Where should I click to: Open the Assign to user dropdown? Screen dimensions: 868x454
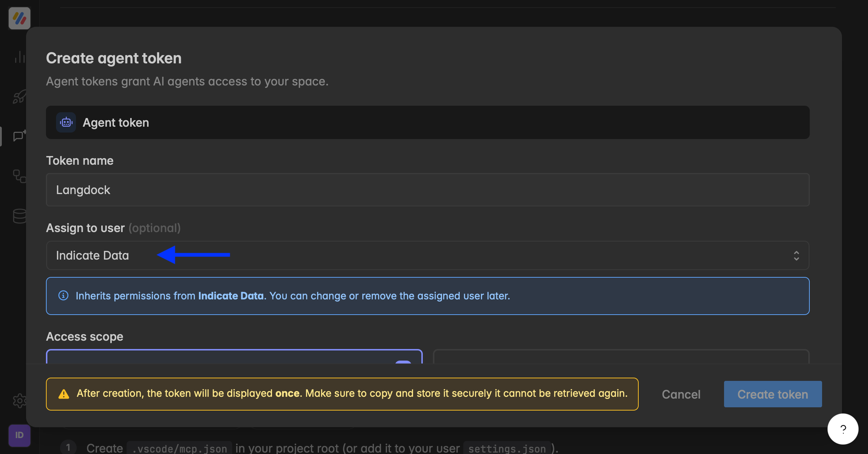(427, 255)
